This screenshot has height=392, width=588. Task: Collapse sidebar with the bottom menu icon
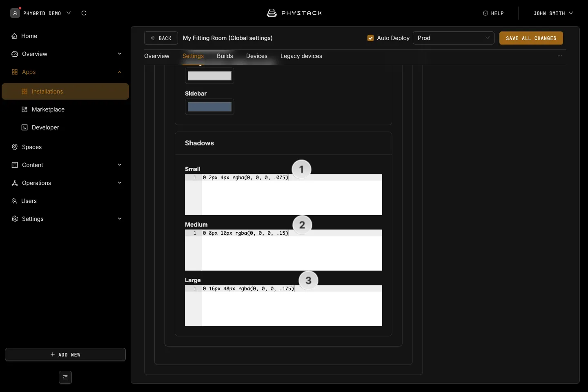[65, 377]
